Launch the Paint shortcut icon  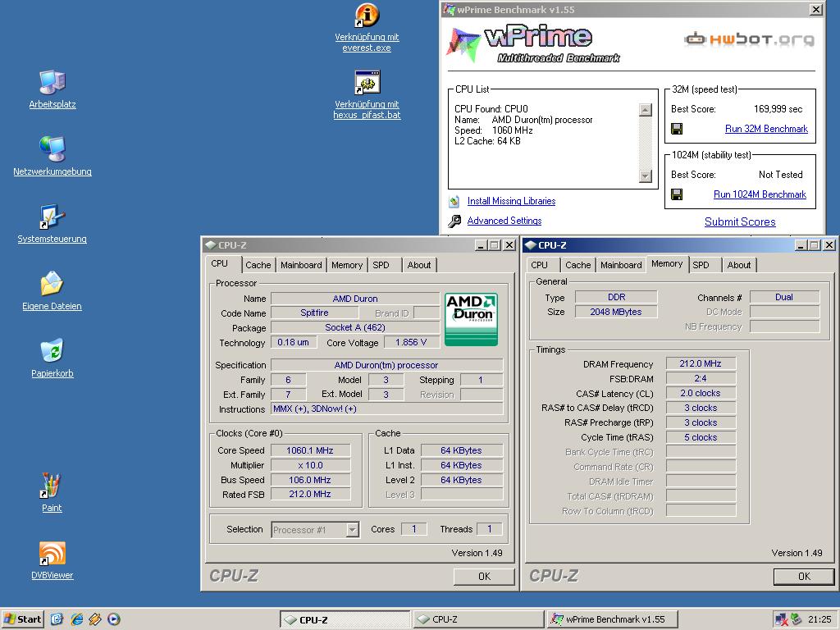coord(52,486)
